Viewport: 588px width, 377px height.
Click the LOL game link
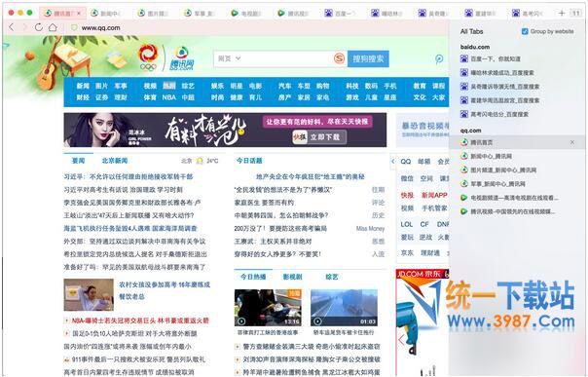407,224
